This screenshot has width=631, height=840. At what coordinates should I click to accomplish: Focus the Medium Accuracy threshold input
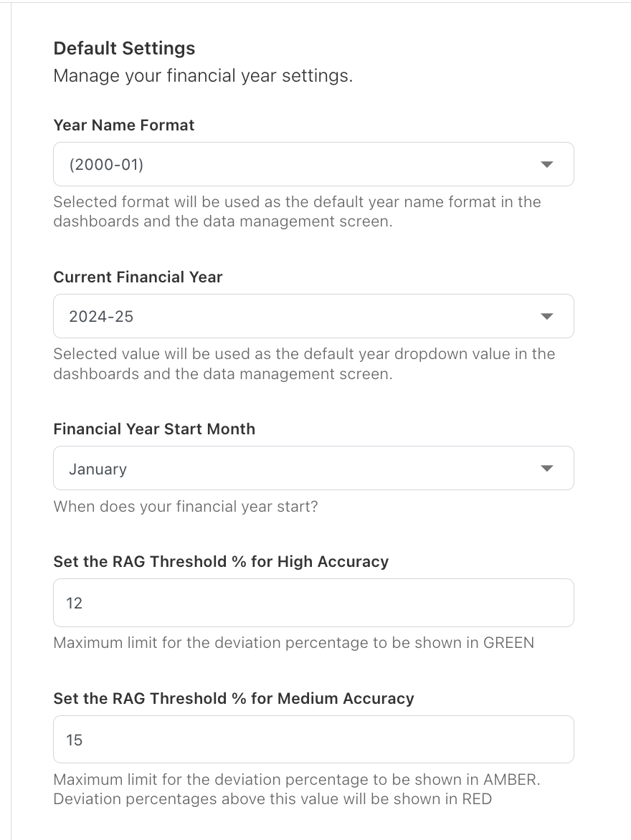(313, 740)
